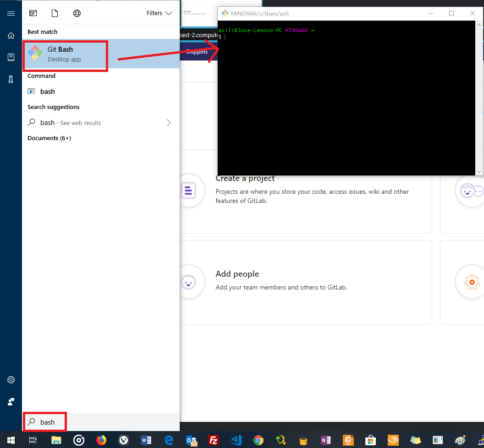
Task: Open Task View on the taskbar
Action: pos(33,440)
